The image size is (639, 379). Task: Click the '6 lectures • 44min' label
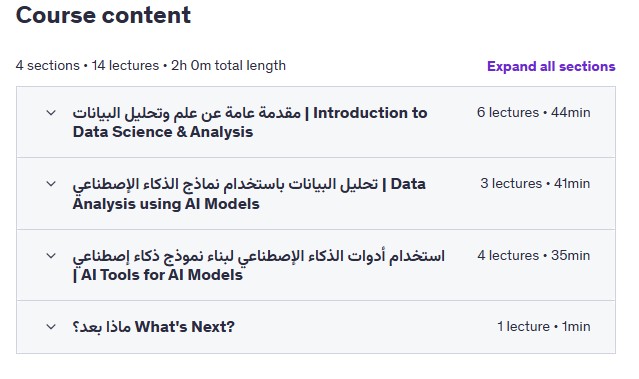coord(533,112)
